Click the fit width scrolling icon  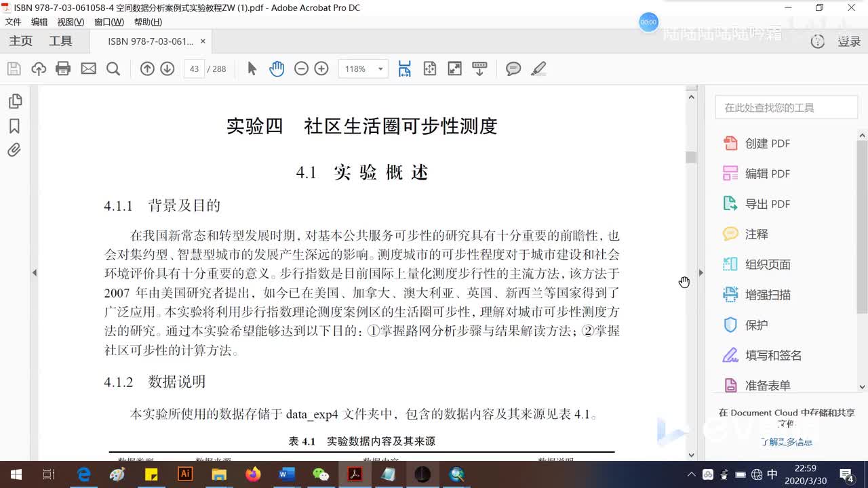[405, 68]
